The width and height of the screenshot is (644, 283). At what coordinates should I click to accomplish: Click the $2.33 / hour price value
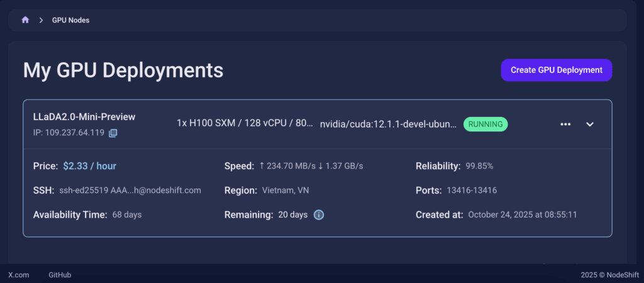point(89,166)
